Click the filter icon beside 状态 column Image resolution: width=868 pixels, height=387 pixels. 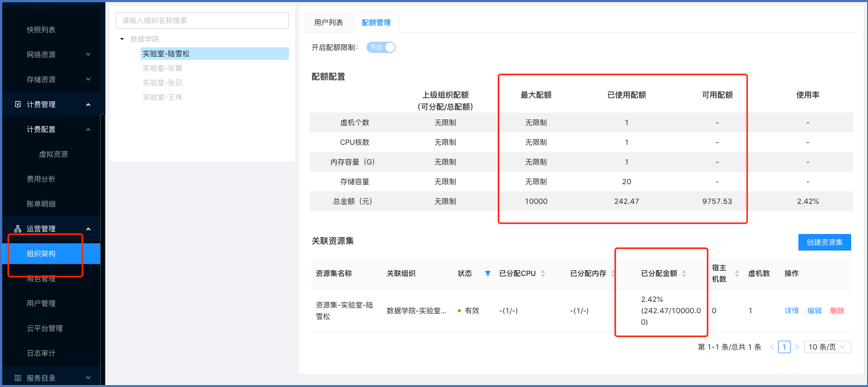488,274
